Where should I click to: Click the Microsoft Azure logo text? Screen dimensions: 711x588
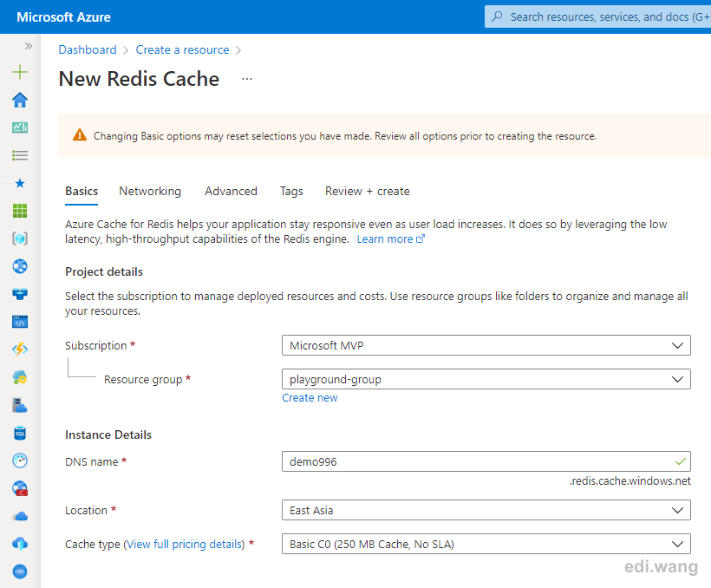pos(63,17)
